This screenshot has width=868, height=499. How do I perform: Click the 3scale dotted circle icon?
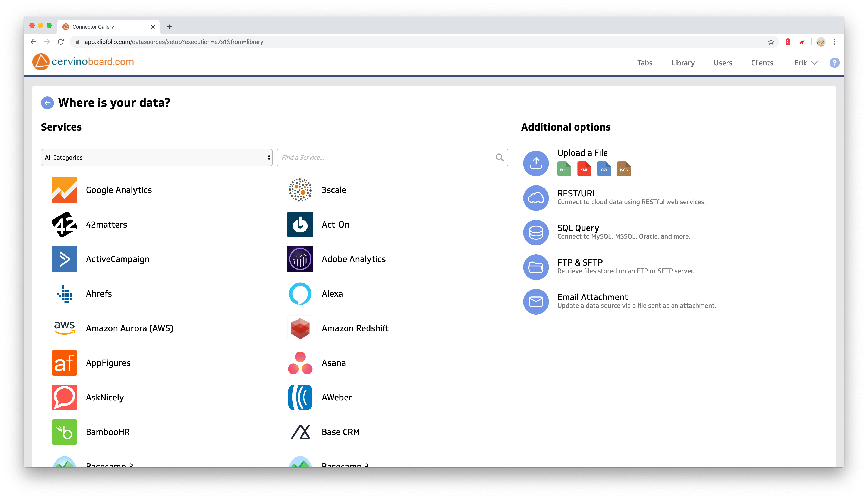pos(300,190)
